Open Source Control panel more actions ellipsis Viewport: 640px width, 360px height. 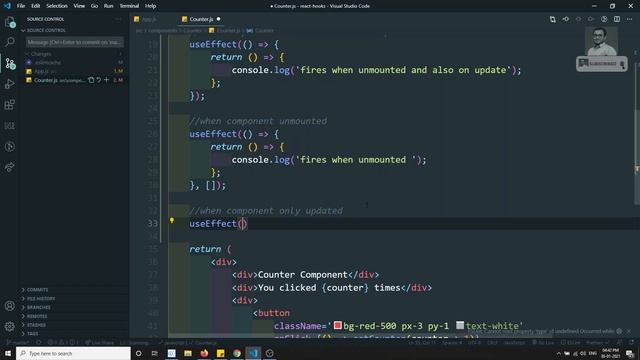118,19
